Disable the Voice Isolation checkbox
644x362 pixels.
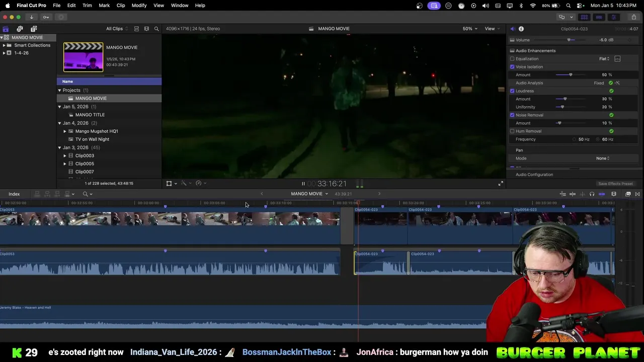[x=512, y=67]
